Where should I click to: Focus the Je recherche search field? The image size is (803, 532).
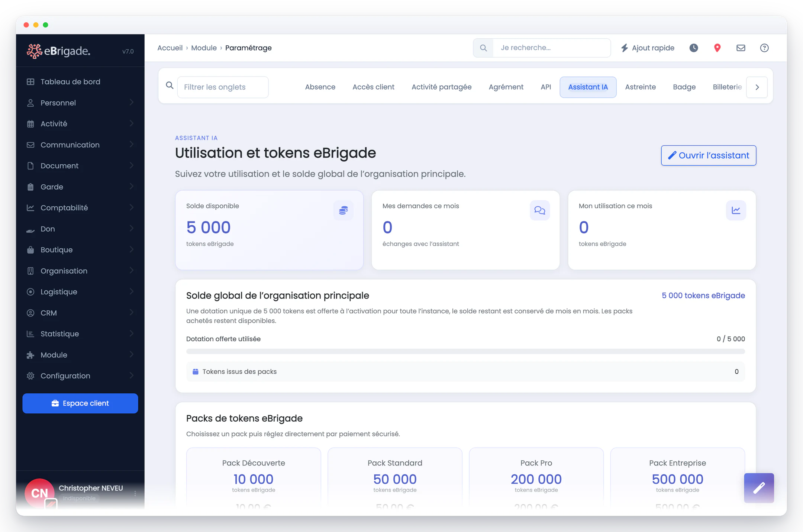click(552, 48)
